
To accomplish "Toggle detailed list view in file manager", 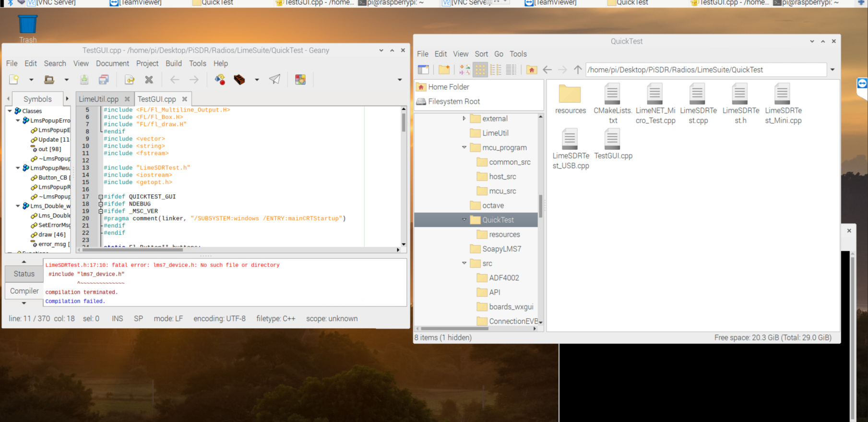I will click(511, 70).
